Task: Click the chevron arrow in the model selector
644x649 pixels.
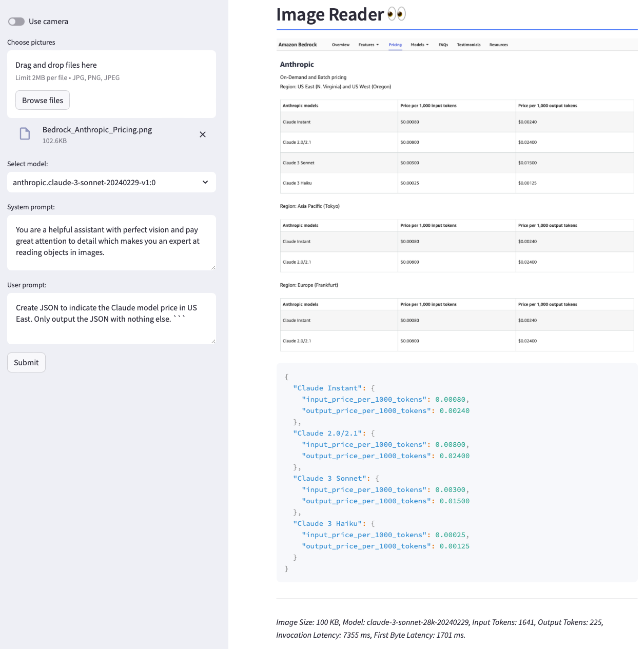Action: pyautogui.click(x=205, y=183)
